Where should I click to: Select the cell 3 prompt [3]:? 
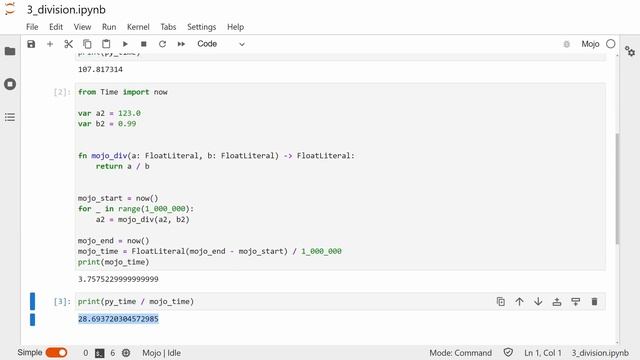coord(62,302)
